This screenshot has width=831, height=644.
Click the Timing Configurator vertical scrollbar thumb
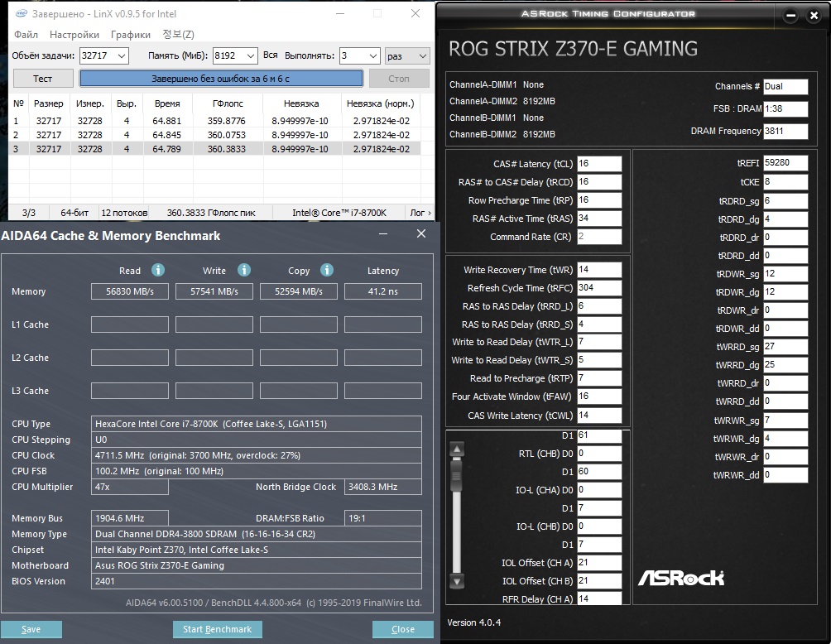457,476
